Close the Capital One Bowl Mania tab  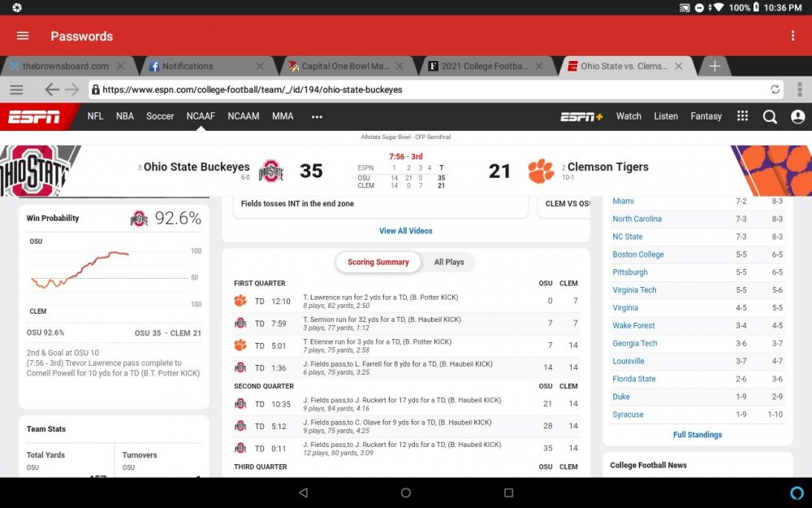[400, 66]
